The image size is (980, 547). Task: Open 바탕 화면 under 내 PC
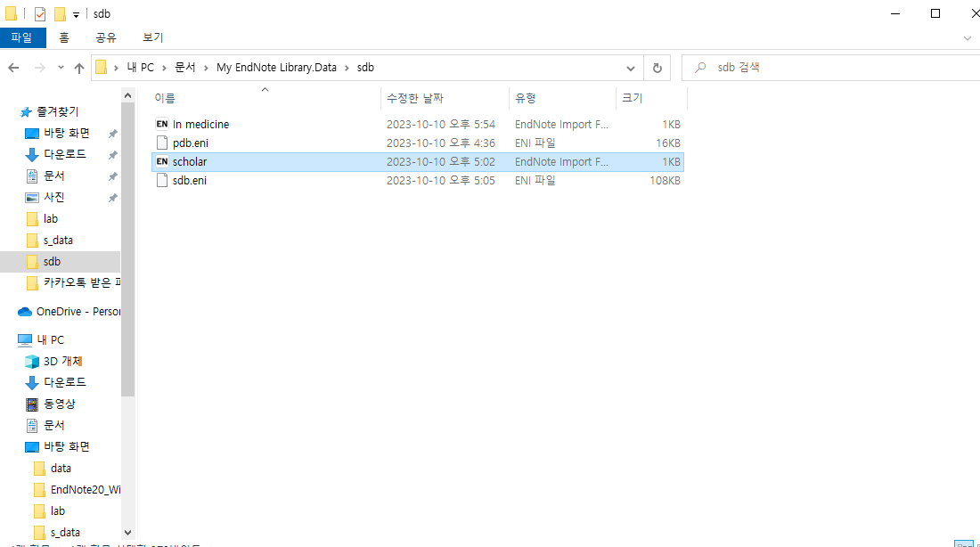[67, 447]
